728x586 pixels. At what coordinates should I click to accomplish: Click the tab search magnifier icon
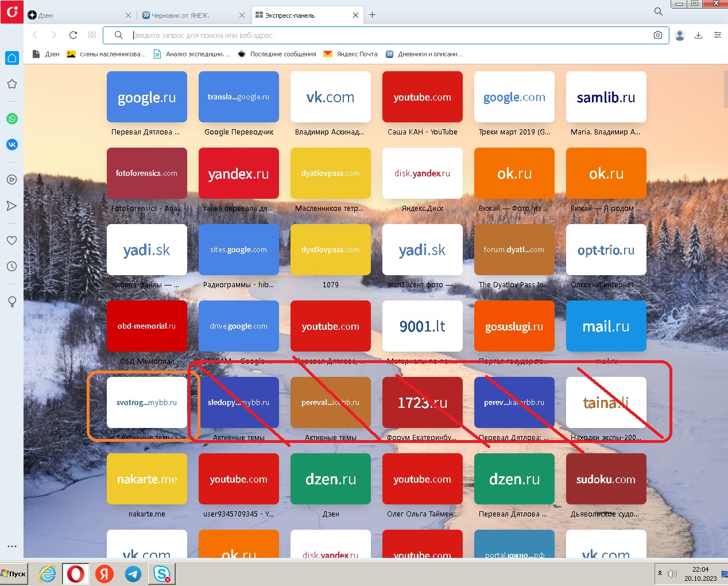click(x=659, y=11)
